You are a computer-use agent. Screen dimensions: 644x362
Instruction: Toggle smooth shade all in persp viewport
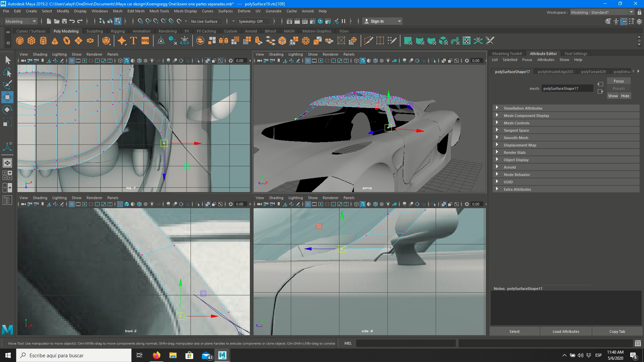coord(363,61)
